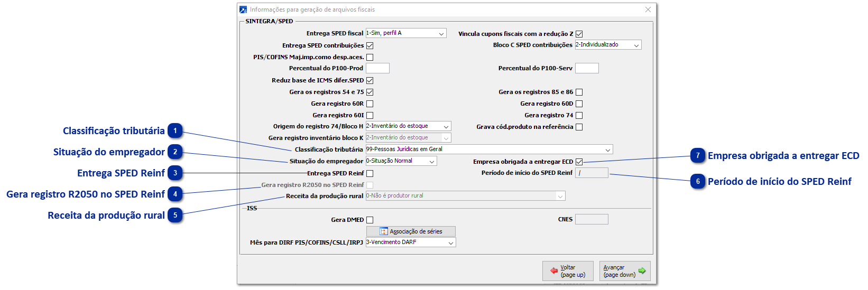Click Percentual do P100-Serv input field
This screenshot has height=290, width=868.
pos(587,68)
